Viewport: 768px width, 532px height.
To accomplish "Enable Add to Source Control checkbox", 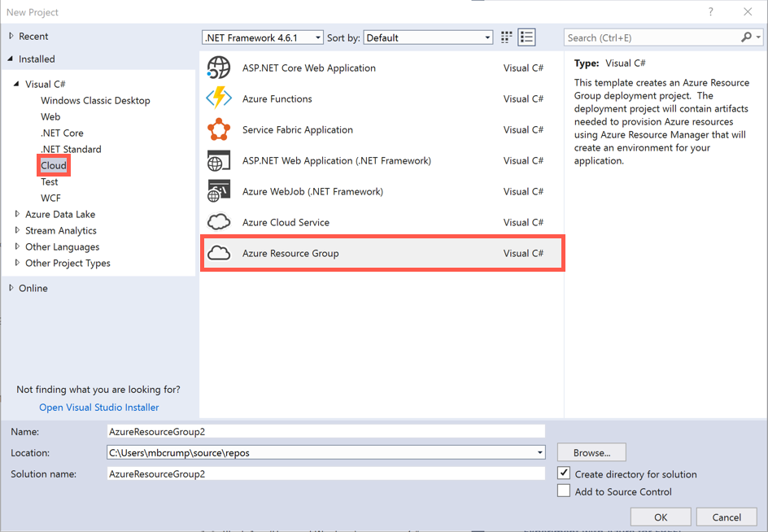I will tap(564, 491).
